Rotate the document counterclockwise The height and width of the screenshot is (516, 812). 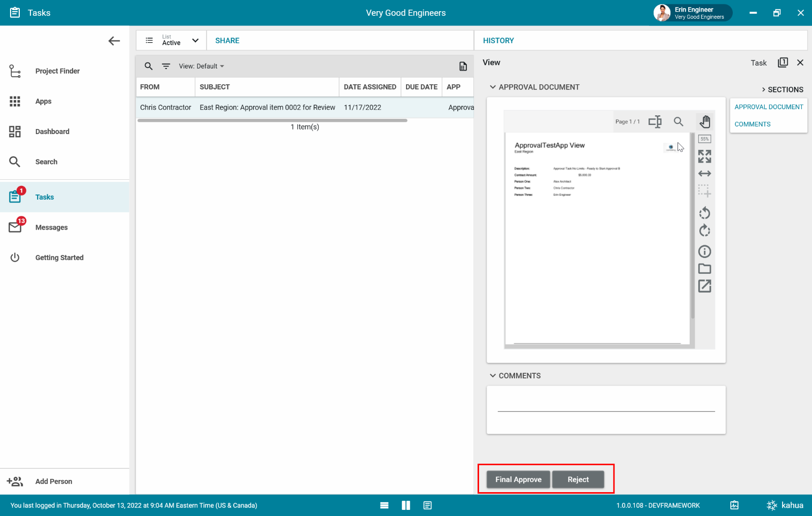[704, 213]
